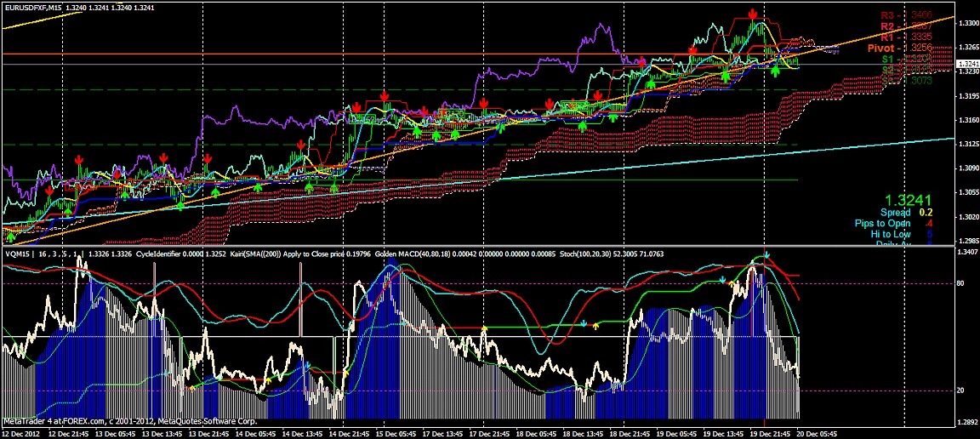Click the Spread 0.2 readout

(906, 213)
